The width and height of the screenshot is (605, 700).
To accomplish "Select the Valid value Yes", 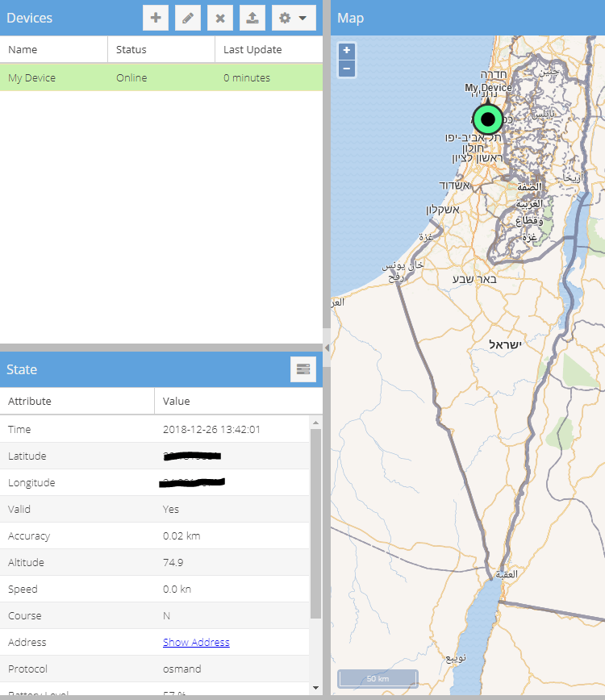I will pos(170,510).
